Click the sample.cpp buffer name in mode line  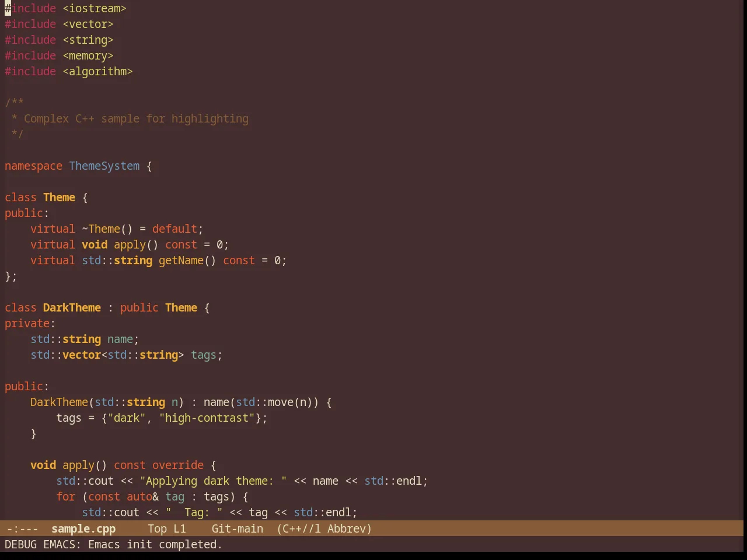pyautogui.click(x=83, y=528)
